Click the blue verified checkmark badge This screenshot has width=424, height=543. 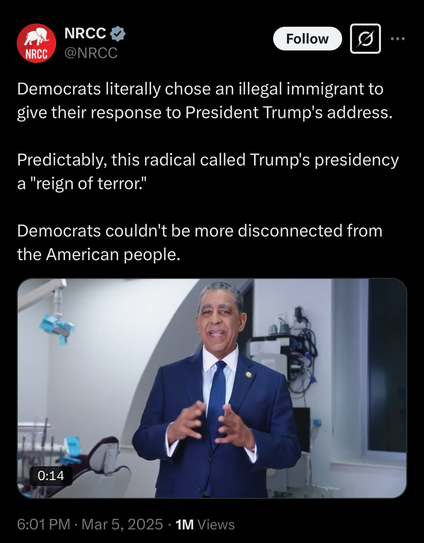[118, 34]
